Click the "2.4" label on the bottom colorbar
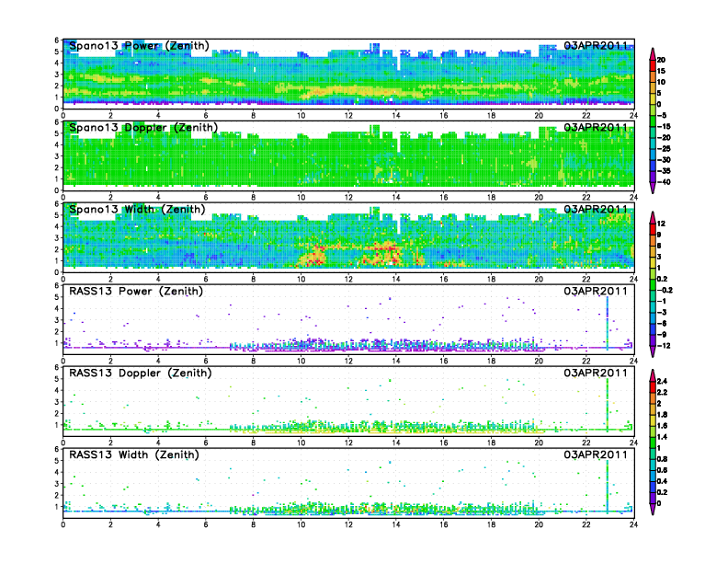 [662, 382]
